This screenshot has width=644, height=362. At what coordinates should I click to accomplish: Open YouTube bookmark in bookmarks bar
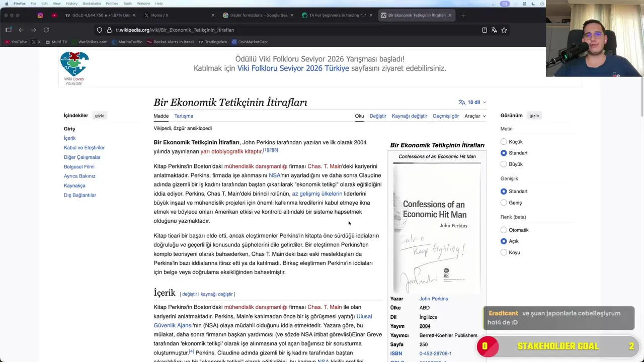(x=16, y=42)
